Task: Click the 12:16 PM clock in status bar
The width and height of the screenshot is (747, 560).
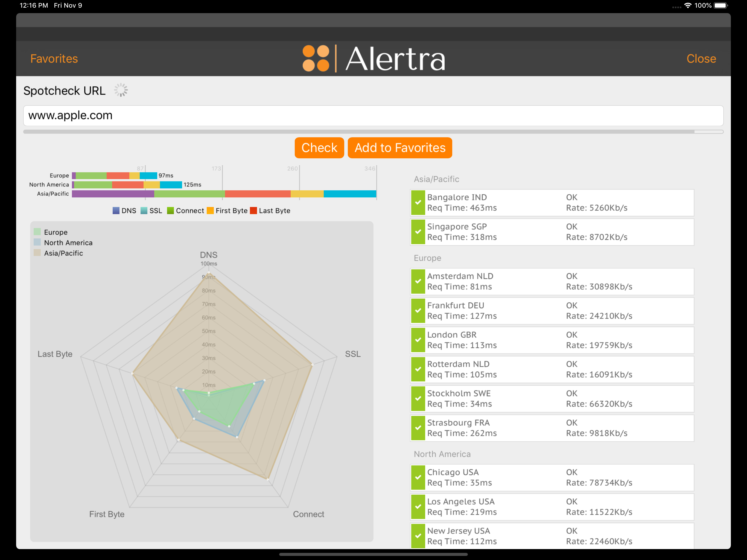Action: (x=34, y=5)
